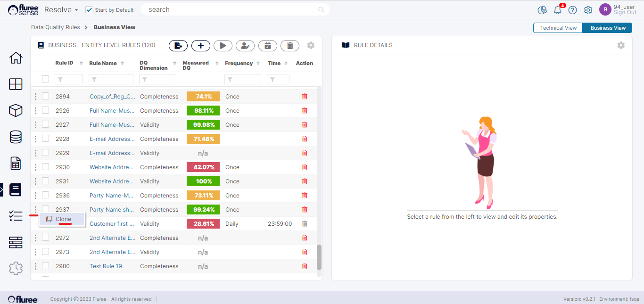Open Rule Details panel settings gear
The image size is (644, 304).
(x=621, y=45)
